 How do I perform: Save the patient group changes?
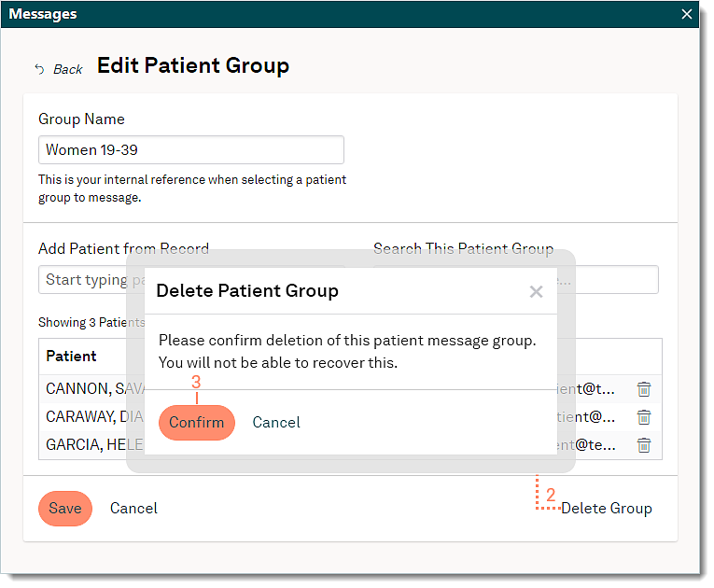(65, 509)
